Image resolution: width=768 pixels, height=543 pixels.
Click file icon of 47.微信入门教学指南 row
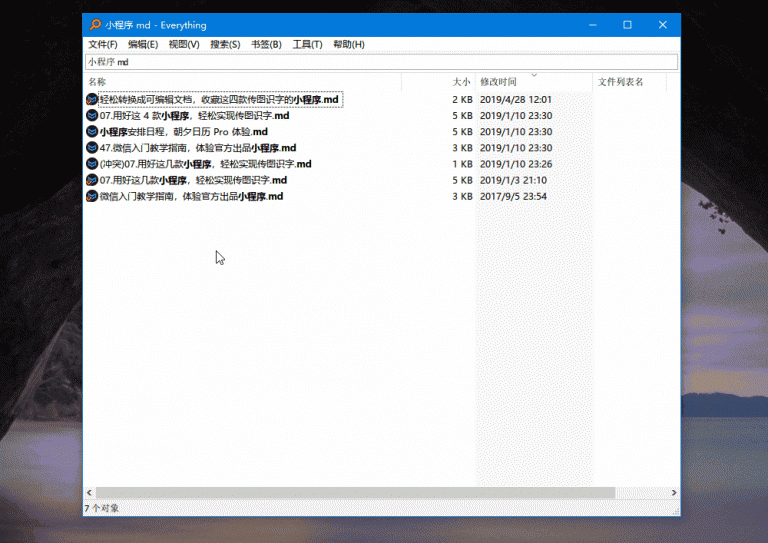point(92,148)
